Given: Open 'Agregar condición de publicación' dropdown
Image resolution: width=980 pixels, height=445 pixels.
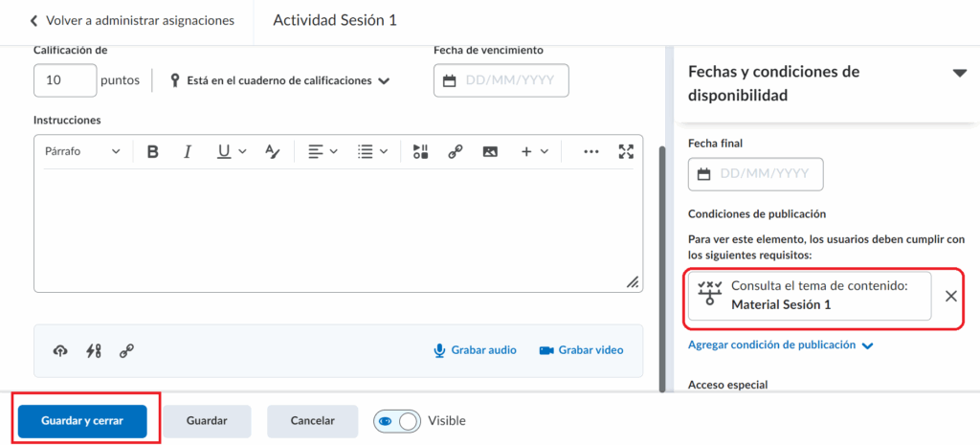Looking at the screenshot, I should click(780, 345).
